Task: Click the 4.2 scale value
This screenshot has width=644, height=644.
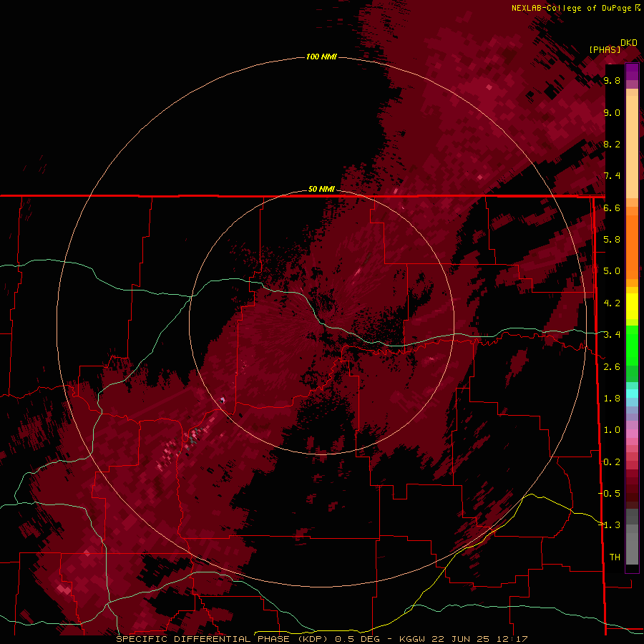Action: 612,303
